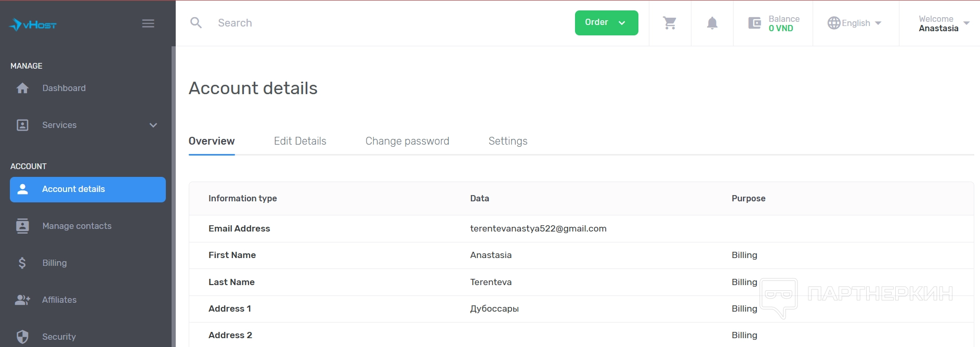Image resolution: width=980 pixels, height=347 pixels.
Task: Select Account details in sidebar
Action: [x=88, y=189]
